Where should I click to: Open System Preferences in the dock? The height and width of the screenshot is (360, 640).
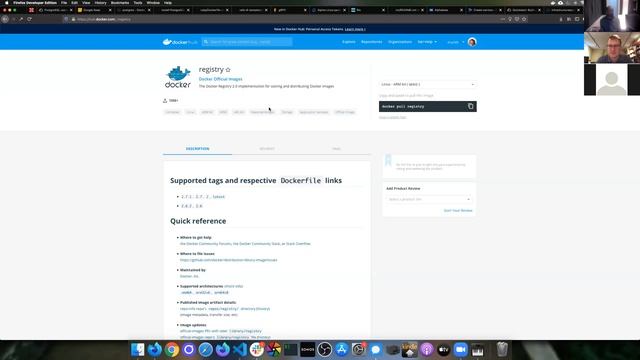click(x=358, y=349)
